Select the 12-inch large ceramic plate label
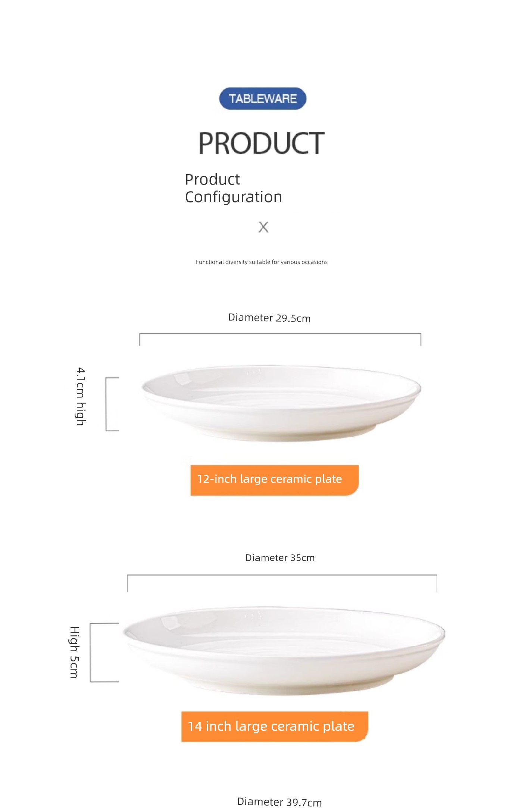 [269, 479]
